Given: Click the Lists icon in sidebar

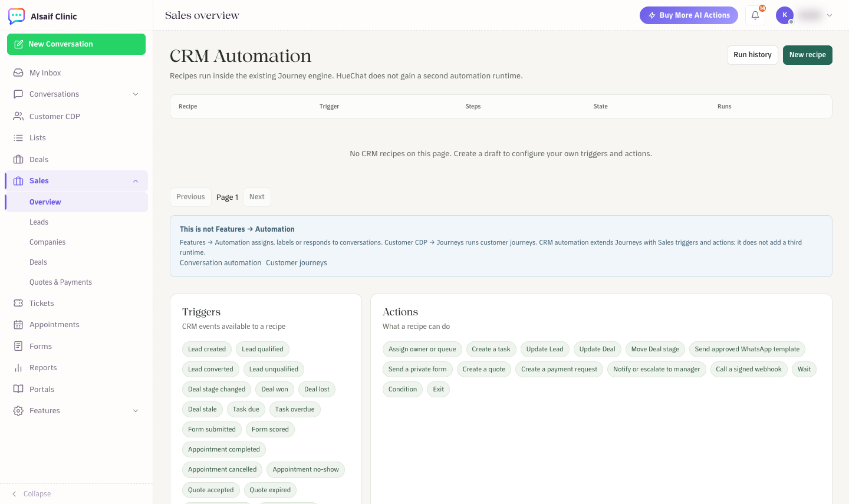Looking at the screenshot, I should point(18,138).
